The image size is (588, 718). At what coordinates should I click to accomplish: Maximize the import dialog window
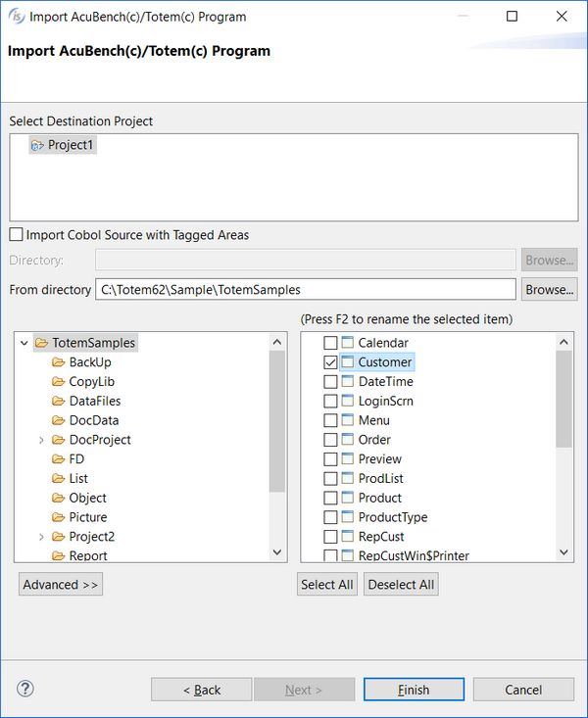click(512, 17)
